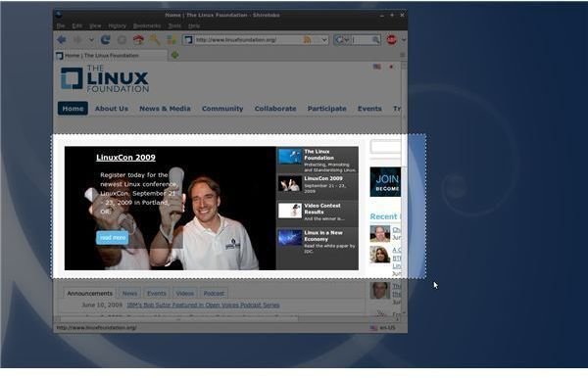Switch to the Podcast tab
The height and width of the screenshot is (378, 588).
[x=214, y=294]
